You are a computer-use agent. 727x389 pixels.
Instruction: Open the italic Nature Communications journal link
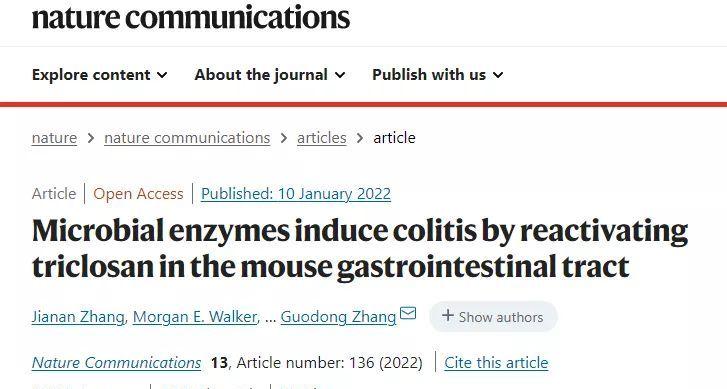coord(116,362)
